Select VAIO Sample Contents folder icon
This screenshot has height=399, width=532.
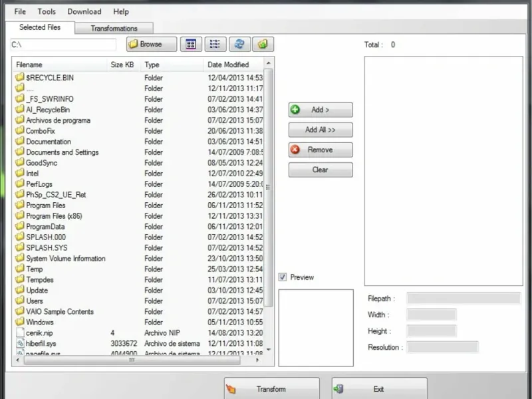pyautogui.click(x=20, y=311)
